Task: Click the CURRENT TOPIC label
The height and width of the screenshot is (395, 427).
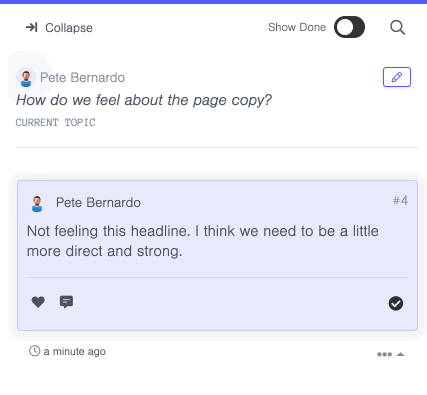Action: [x=55, y=122]
